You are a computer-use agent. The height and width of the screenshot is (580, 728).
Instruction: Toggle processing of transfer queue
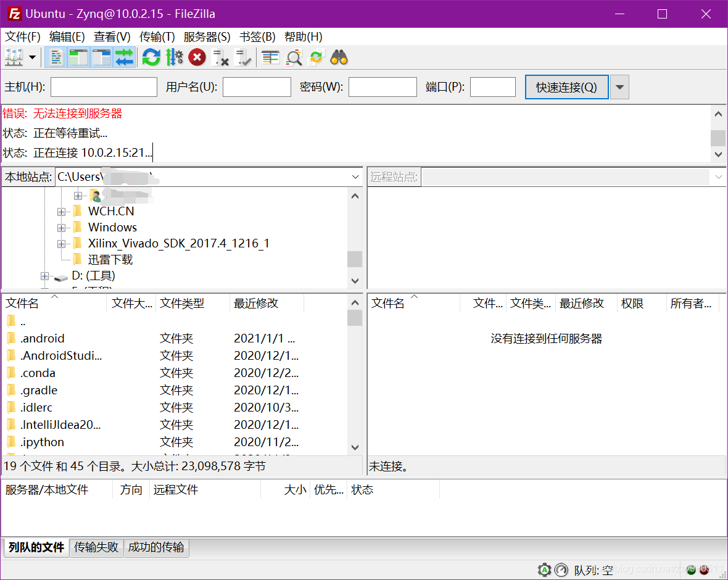[x=174, y=57]
